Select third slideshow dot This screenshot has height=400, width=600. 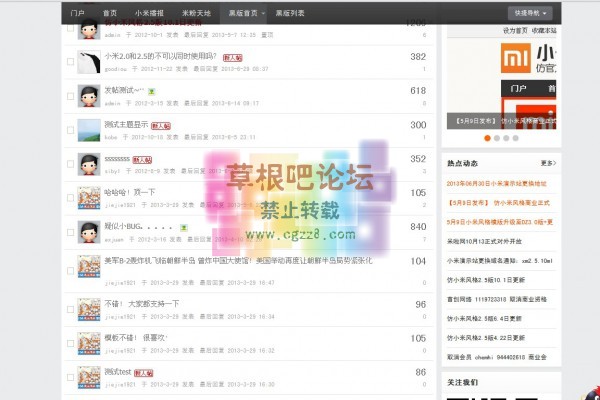[x=506, y=138]
